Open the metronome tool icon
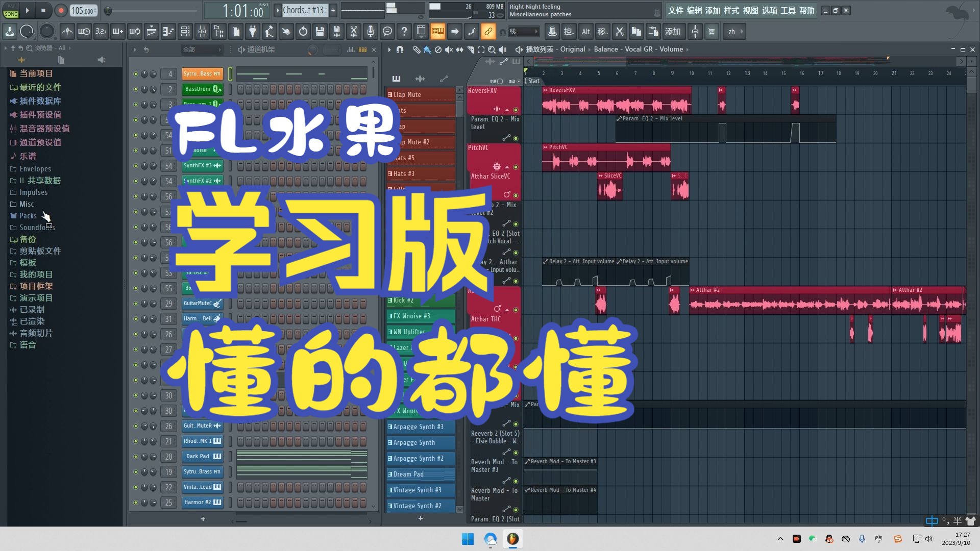The height and width of the screenshot is (551, 980). [x=67, y=32]
